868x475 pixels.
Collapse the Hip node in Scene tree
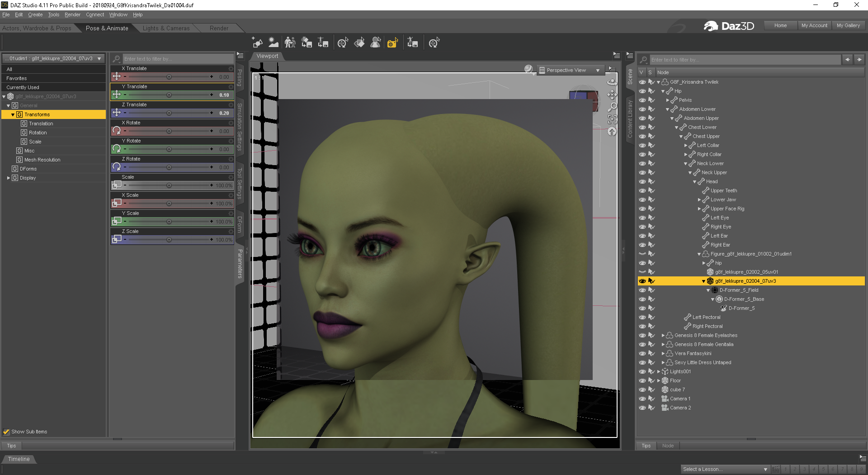(x=663, y=91)
